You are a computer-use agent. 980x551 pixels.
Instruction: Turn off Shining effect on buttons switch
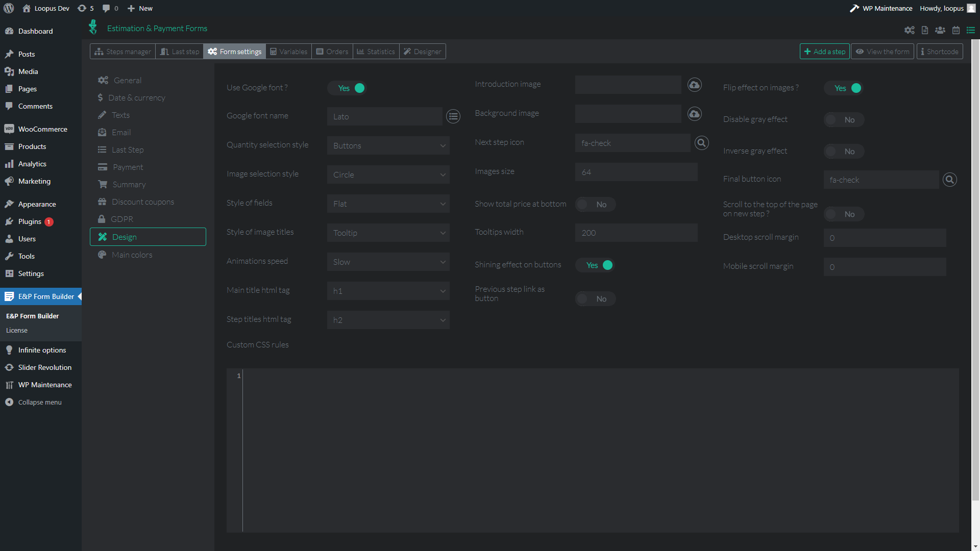595,265
